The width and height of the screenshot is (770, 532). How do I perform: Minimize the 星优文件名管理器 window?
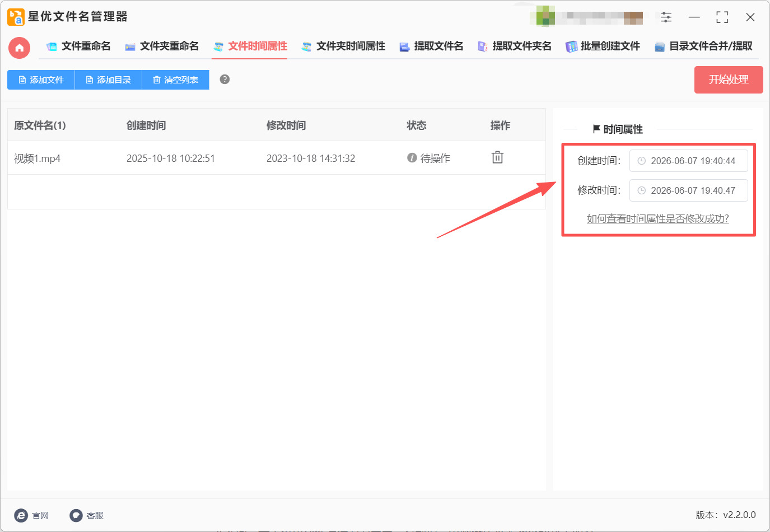click(694, 17)
